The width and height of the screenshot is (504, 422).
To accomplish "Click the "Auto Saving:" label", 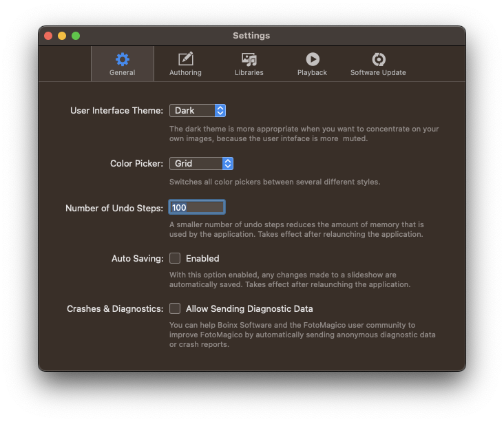I will (137, 258).
